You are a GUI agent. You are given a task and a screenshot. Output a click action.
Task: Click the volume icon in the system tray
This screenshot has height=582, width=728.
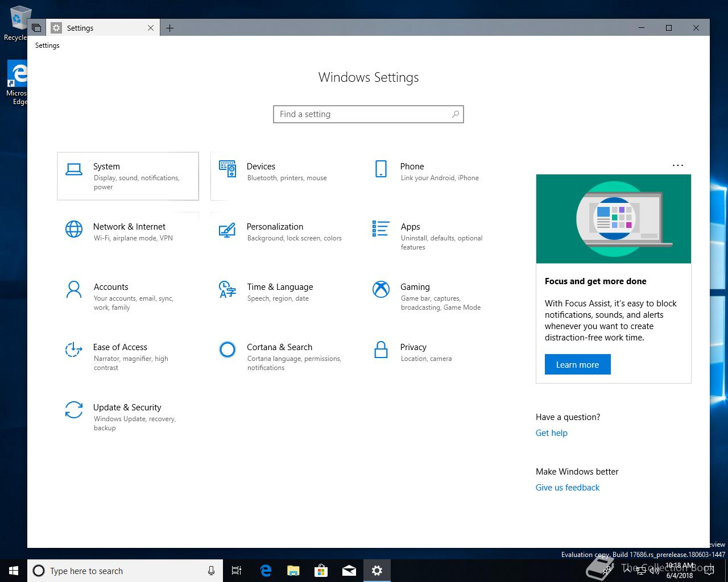(655, 571)
